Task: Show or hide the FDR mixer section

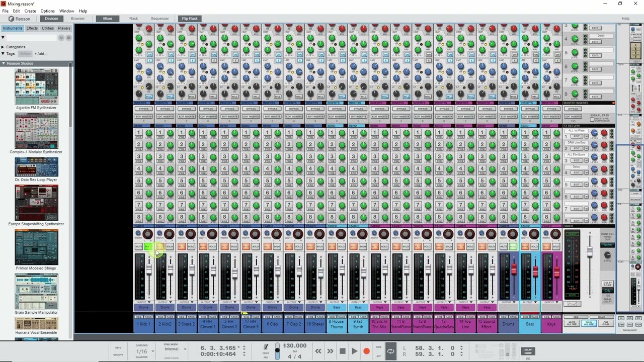Action: [638, 324]
